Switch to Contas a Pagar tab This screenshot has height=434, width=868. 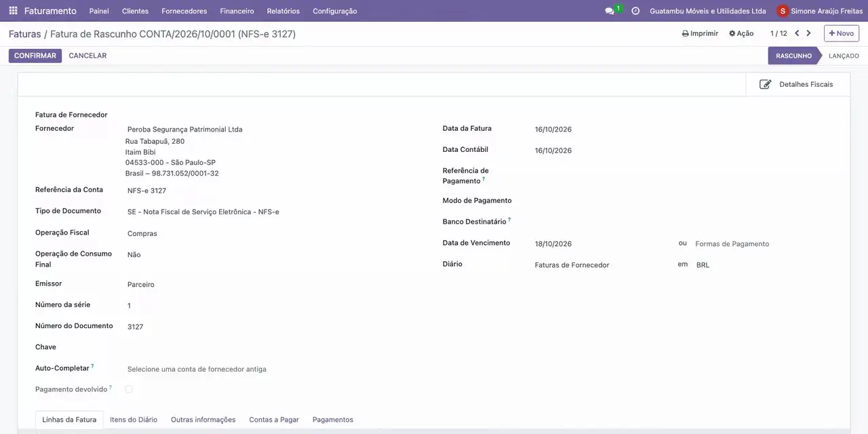274,420
